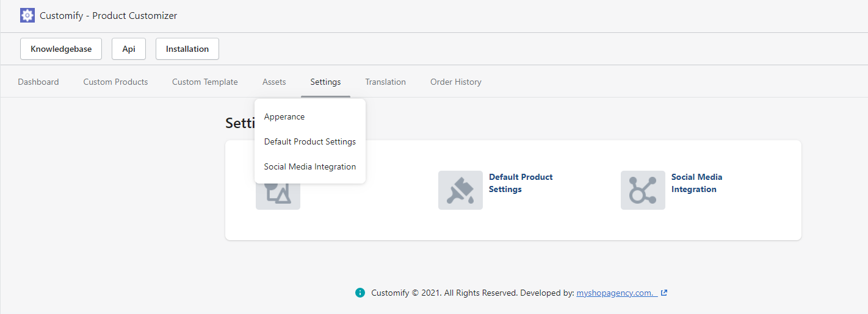Select Social Media Integration in dropdown menu

pyautogui.click(x=310, y=166)
